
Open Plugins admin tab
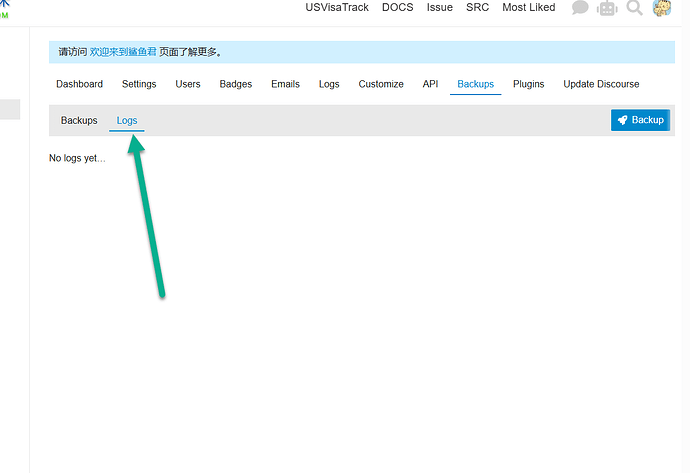click(529, 84)
